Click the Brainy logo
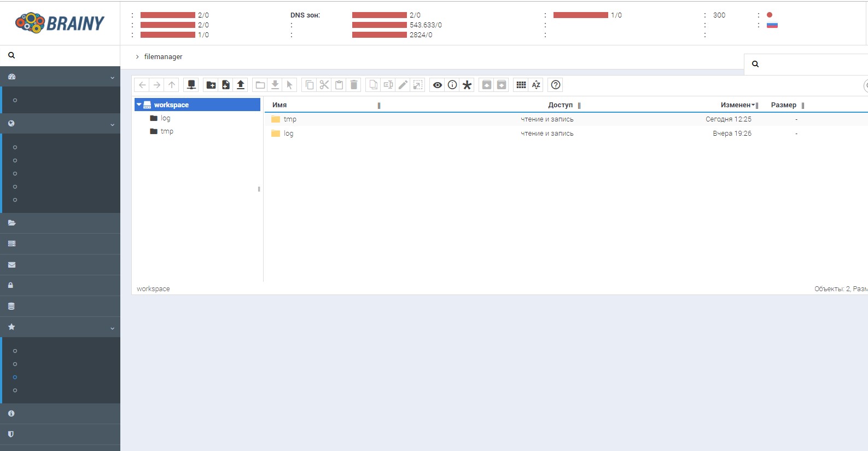The width and height of the screenshot is (868, 451). 60,23
